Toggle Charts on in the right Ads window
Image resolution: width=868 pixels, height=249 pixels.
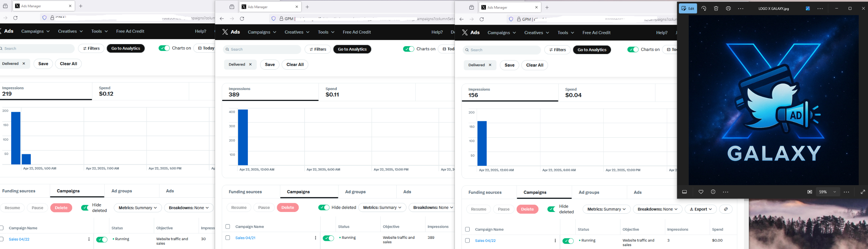coord(633,50)
